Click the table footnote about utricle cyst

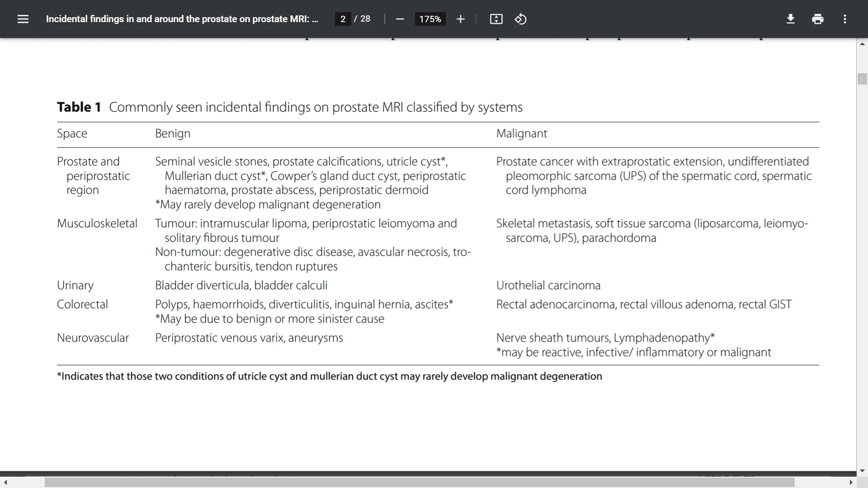pos(330,376)
